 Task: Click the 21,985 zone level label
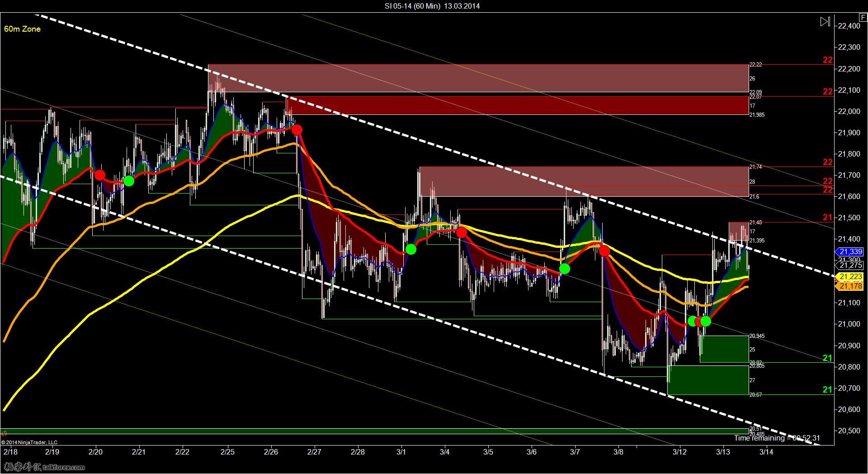757,115
